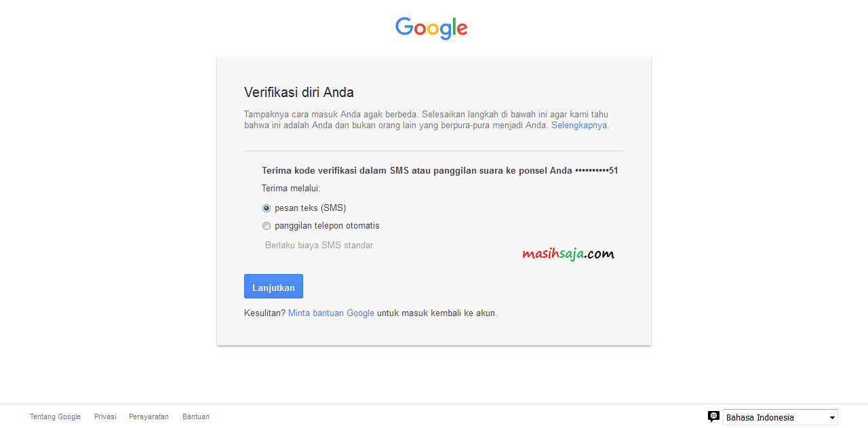Image resolution: width=868 pixels, height=428 pixels.
Task: Follow the Minta bantuan Google link
Action: [x=331, y=313]
